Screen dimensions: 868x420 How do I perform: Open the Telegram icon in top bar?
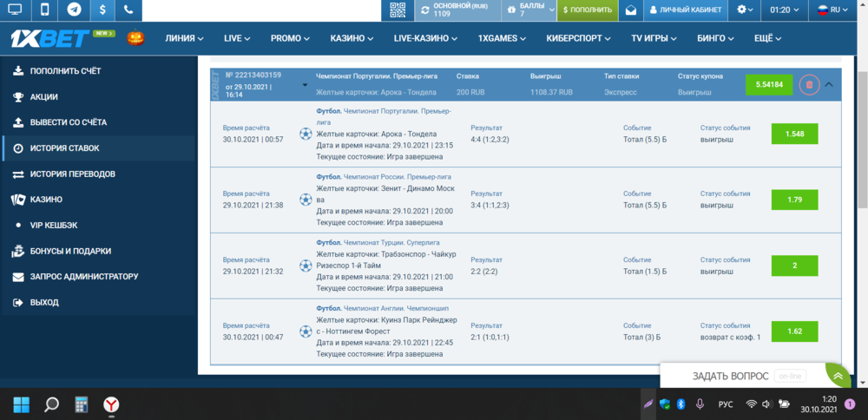tap(74, 10)
